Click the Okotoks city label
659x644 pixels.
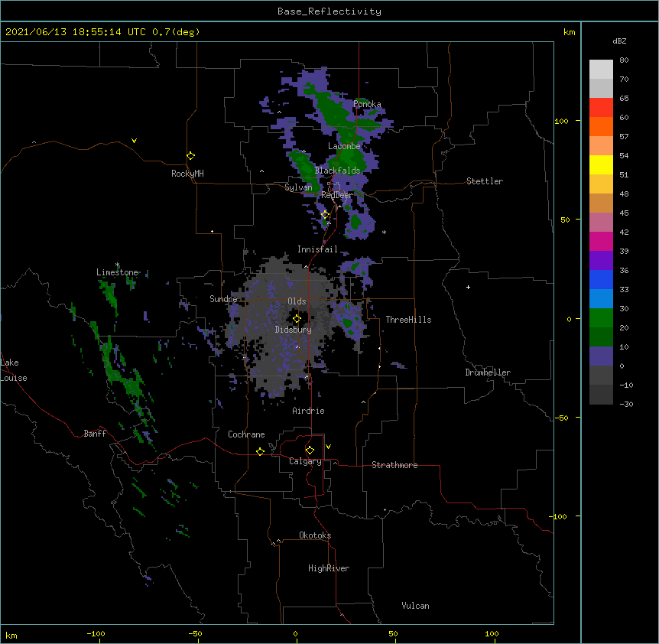click(x=315, y=535)
